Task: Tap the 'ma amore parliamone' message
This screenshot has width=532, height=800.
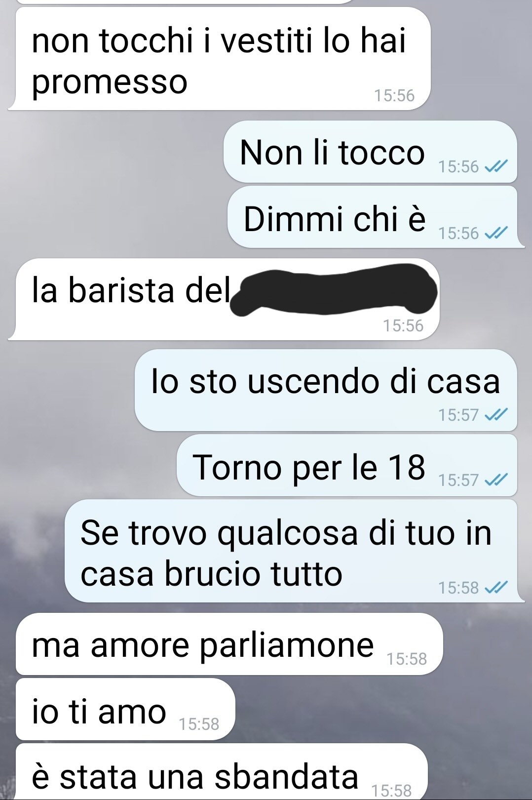Action: pos(229,644)
